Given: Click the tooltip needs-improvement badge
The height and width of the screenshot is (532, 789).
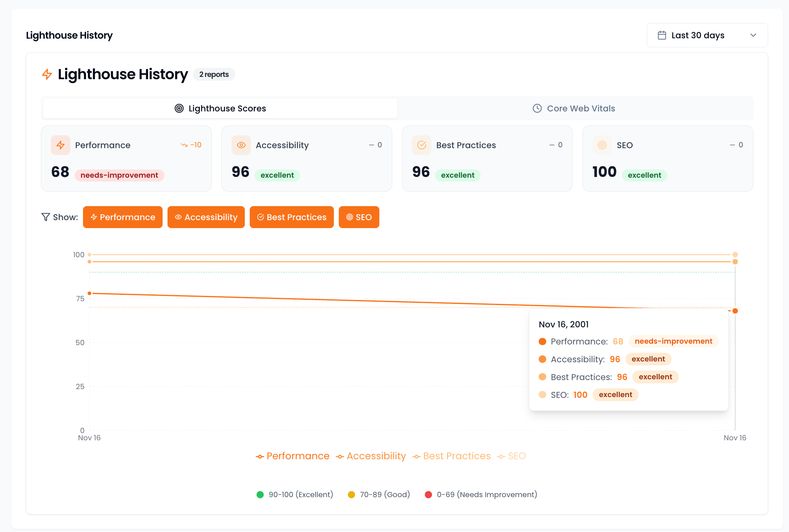Looking at the screenshot, I should click(673, 341).
